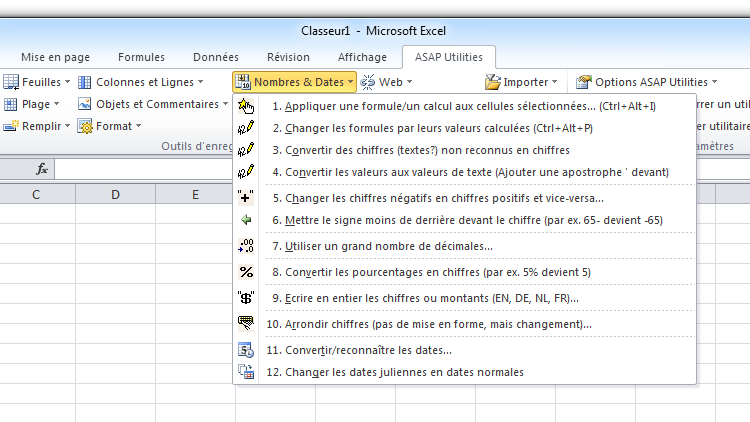Choose Changer les formules par leurs valeurs
Screen dimensions: 750x422
point(464,128)
